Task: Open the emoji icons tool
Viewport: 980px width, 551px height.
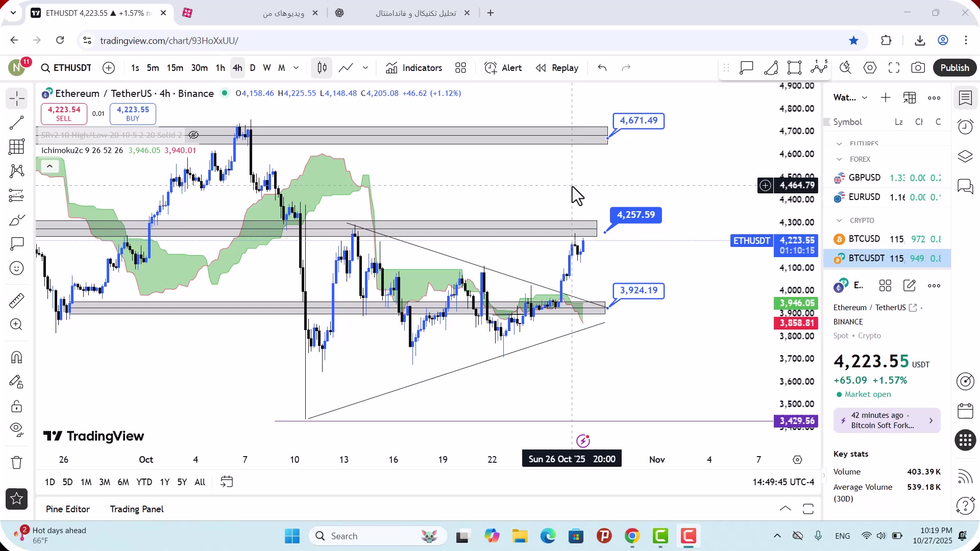Action: 16,268
